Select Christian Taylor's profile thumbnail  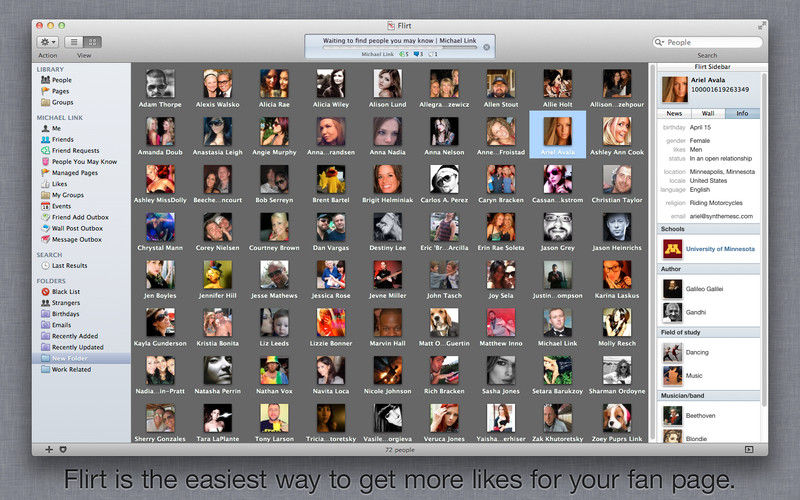(x=616, y=180)
